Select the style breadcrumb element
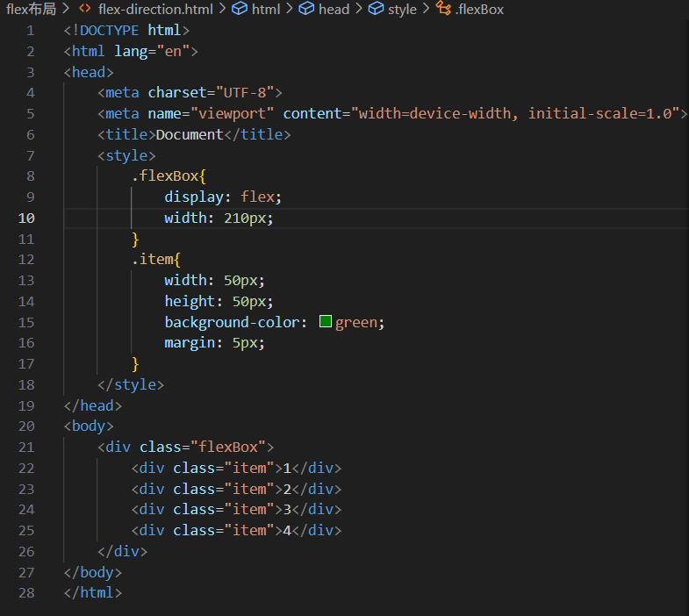 pyautogui.click(x=402, y=10)
